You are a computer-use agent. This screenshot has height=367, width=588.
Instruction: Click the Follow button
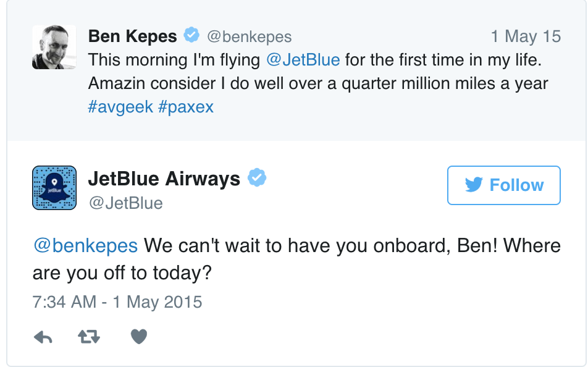pyautogui.click(x=503, y=185)
